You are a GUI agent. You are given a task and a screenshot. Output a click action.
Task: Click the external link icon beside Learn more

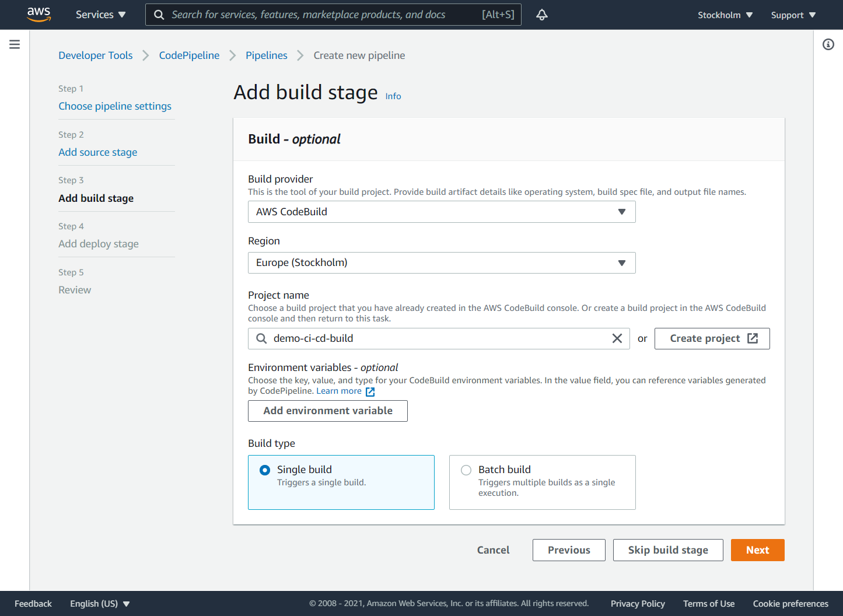370,391
